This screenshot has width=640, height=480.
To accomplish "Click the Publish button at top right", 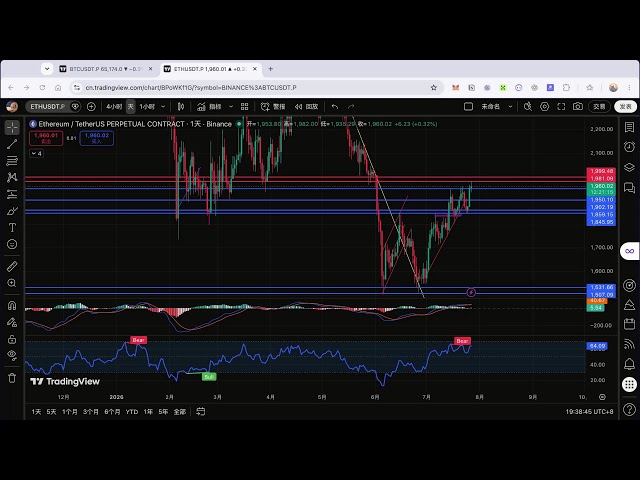I will (625, 107).
